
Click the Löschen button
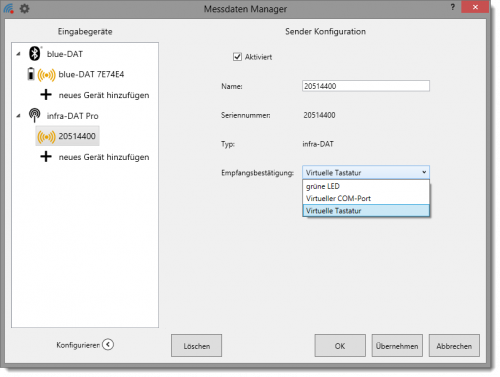pos(196,346)
